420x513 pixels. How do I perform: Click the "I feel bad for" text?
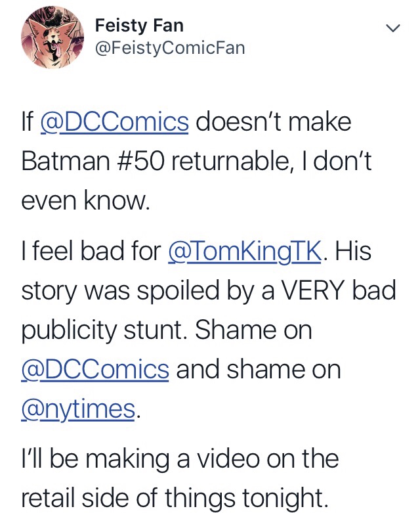91,252
